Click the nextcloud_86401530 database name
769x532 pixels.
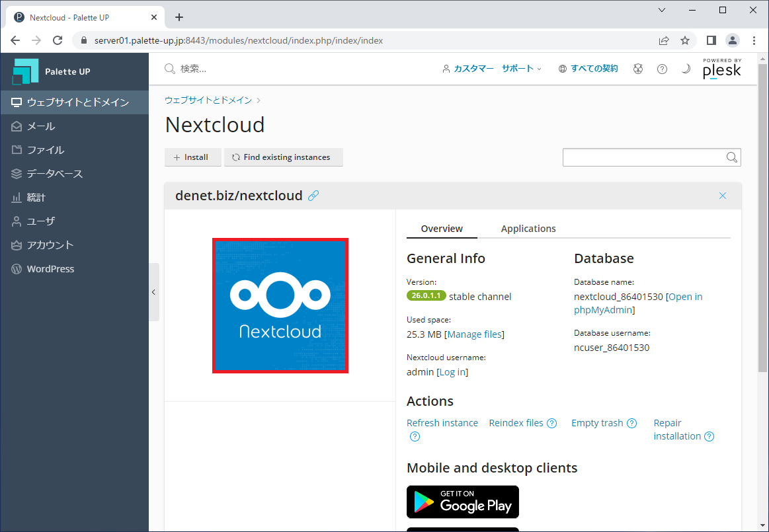pyautogui.click(x=618, y=297)
